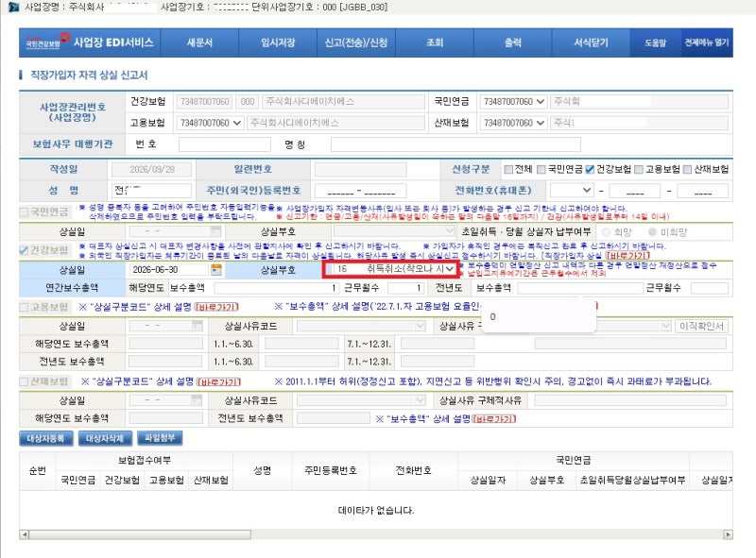This screenshot has width=756, height=558.
Task: Open the 출력 menu
Action: pyautogui.click(x=512, y=42)
